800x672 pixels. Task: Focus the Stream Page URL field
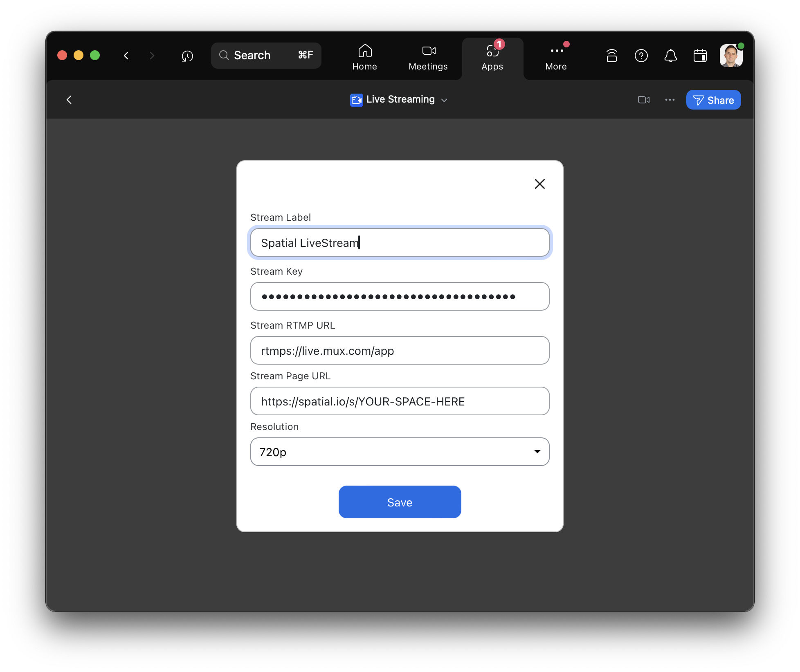tap(400, 401)
